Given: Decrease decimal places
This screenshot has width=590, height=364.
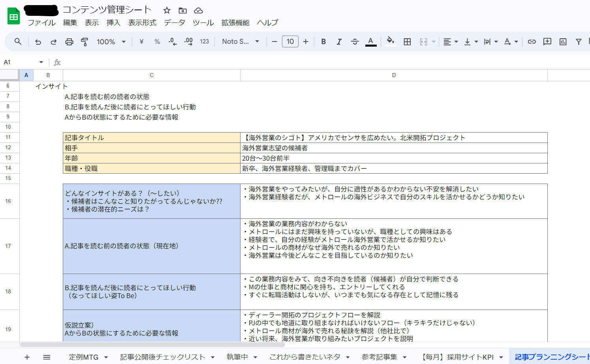Looking at the screenshot, I should point(173,41).
